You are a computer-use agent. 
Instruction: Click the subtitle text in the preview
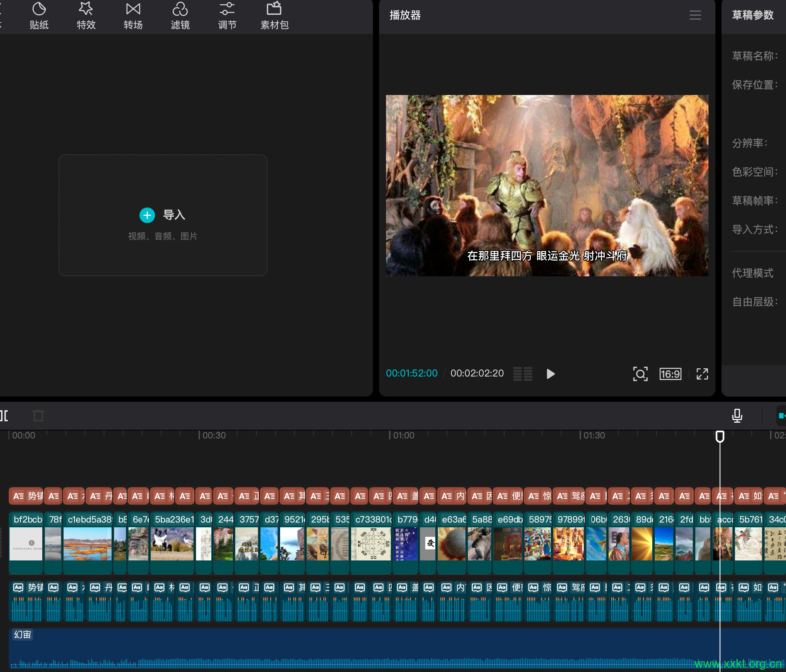click(547, 256)
